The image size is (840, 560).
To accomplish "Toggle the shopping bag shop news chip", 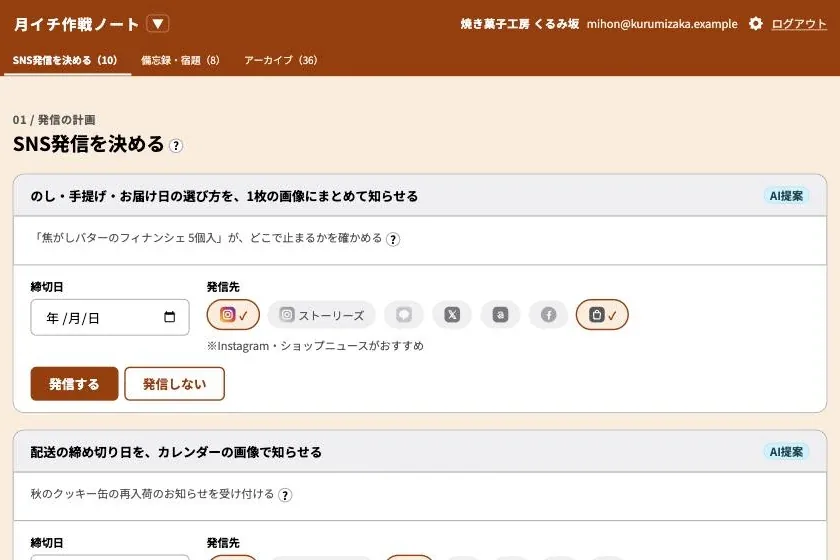I will pyautogui.click(x=602, y=315).
